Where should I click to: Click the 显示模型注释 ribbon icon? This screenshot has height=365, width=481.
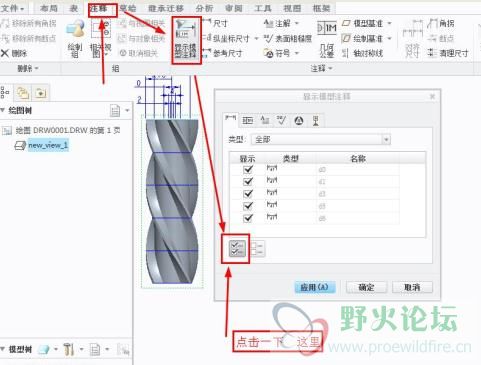point(186,40)
